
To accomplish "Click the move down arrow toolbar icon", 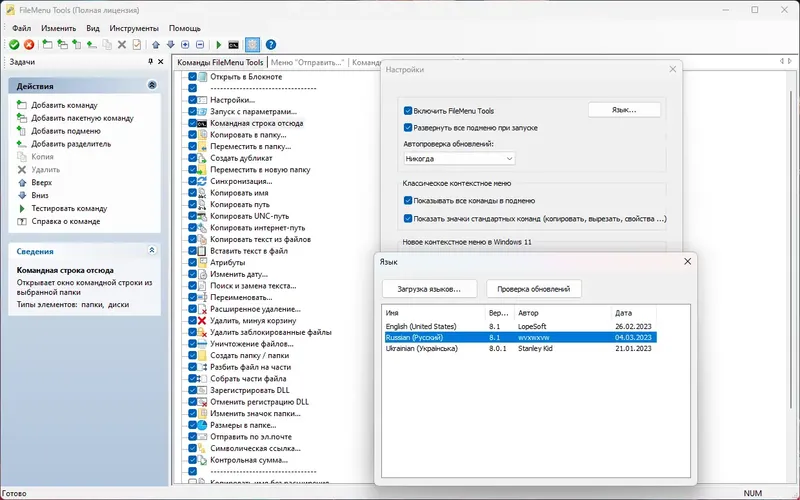I will [x=171, y=45].
